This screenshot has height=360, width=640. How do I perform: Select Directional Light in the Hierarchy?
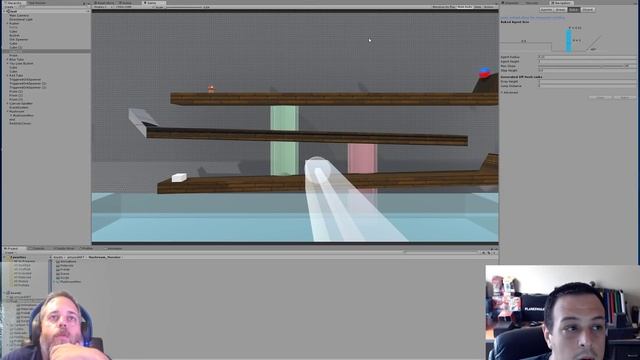pos(21,19)
